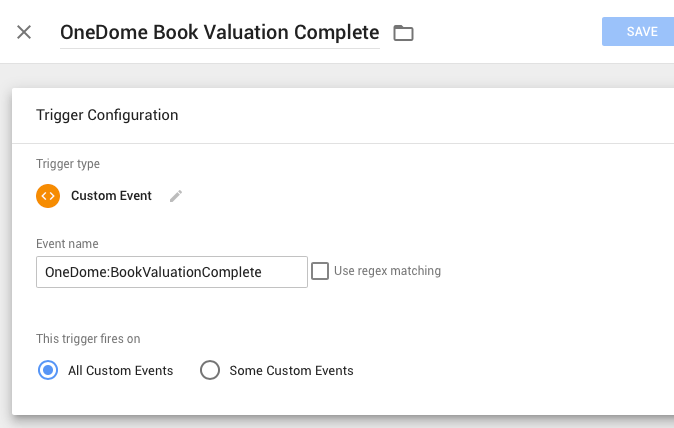Image resolution: width=674 pixels, height=428 pixels.
Task: Click the Event name field label
Action: pyautogui.click(x=67, y=244)
